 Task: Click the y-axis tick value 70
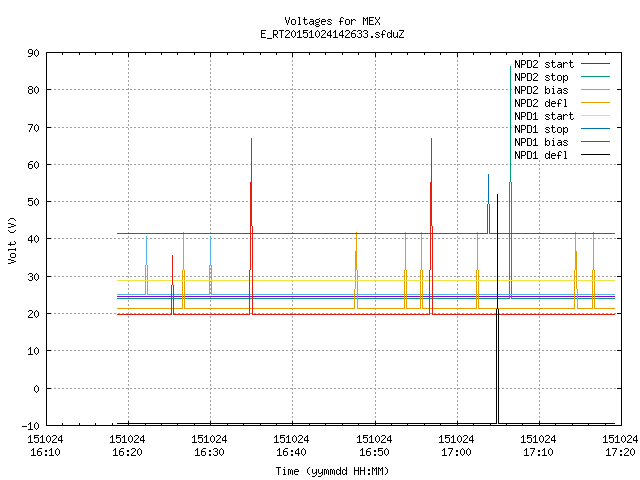[x=34, y=128]
